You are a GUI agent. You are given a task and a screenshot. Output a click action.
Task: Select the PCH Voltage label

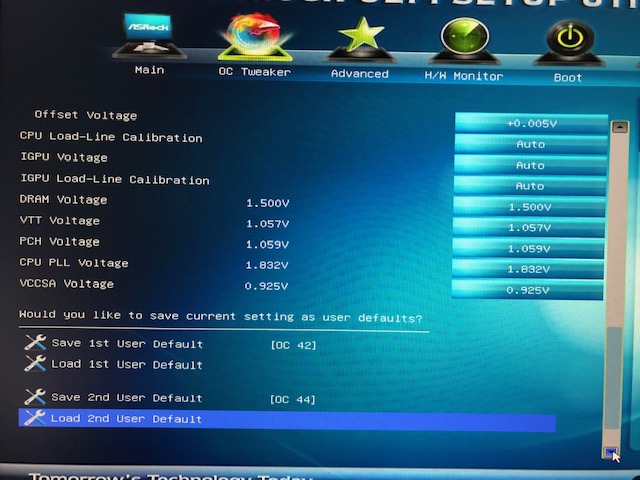[x=60, y=242]
